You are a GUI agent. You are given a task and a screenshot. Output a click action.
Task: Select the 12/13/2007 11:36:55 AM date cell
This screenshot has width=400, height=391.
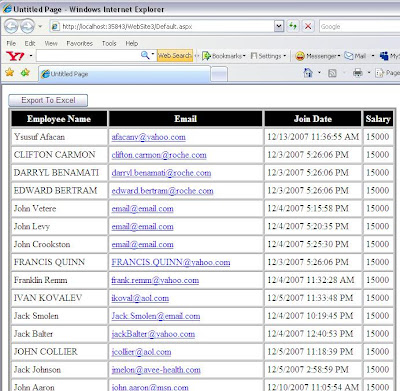[x=313, y=137]
